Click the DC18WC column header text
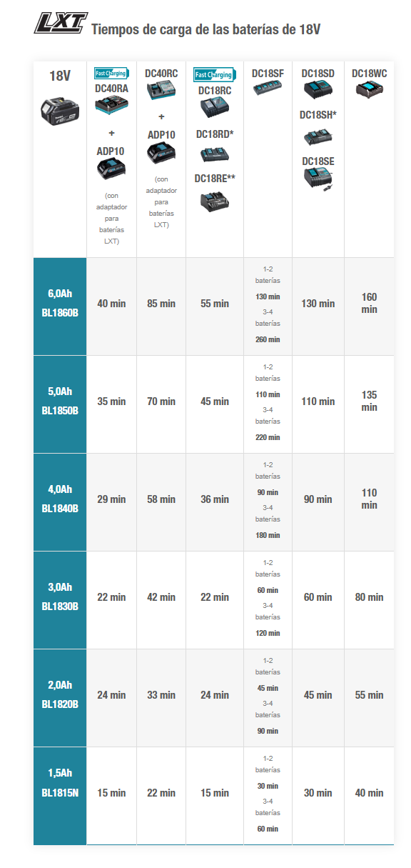This screenshot has height=868, width=411. pos(369,74)
